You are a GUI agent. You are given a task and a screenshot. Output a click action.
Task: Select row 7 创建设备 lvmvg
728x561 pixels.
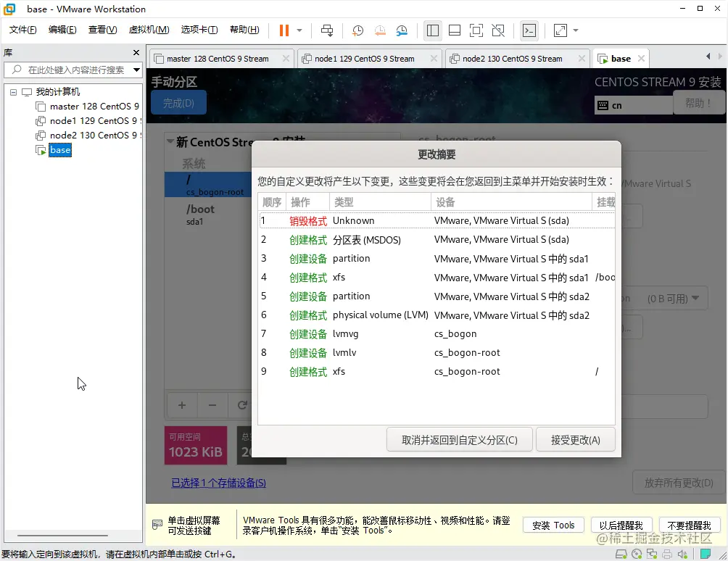pos(437,334)
